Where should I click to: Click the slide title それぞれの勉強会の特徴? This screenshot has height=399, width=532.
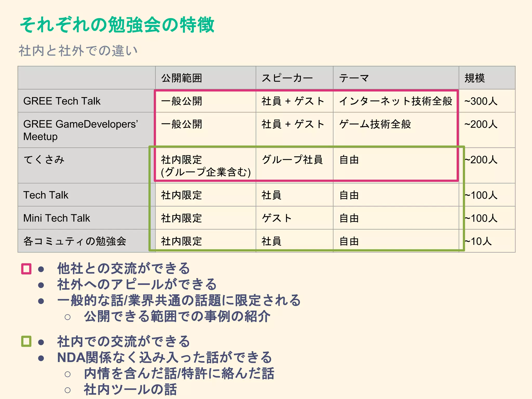(117, 25)
